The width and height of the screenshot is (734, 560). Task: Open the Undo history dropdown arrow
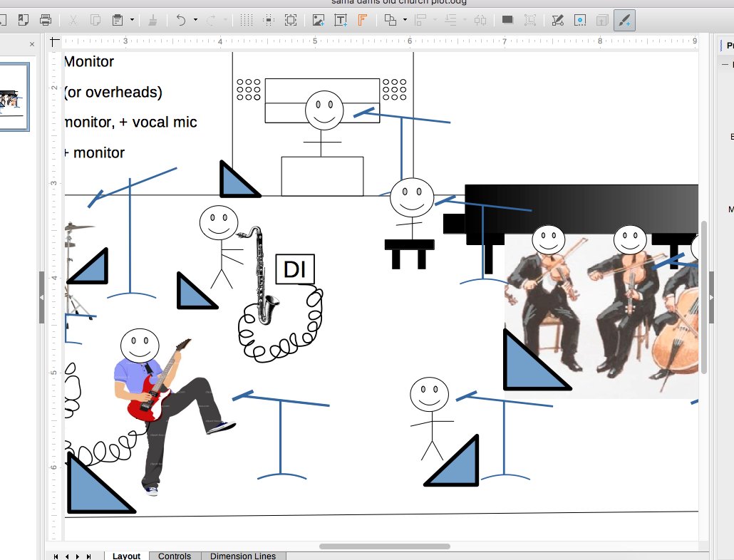[195, 20]
